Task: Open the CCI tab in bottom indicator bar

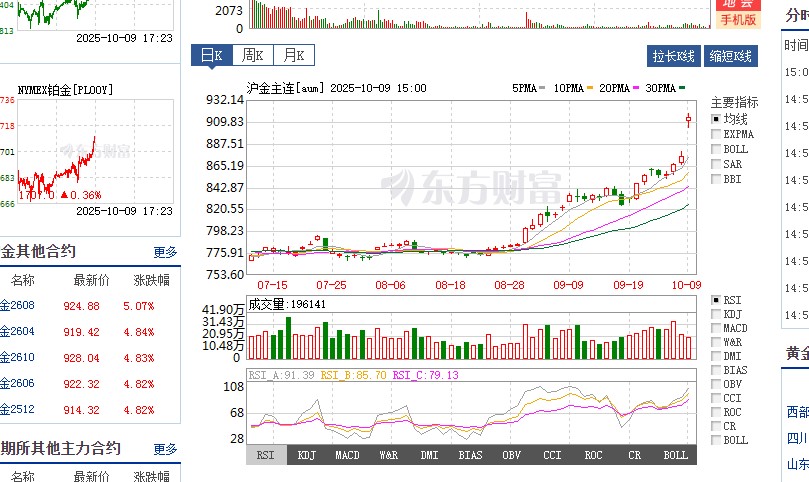Action: 552,455
